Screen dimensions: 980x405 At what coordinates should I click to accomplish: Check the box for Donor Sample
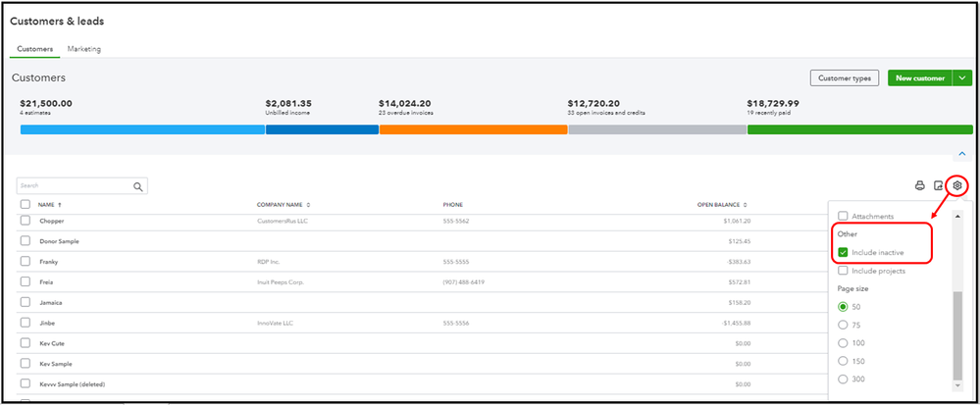point(25,240)
